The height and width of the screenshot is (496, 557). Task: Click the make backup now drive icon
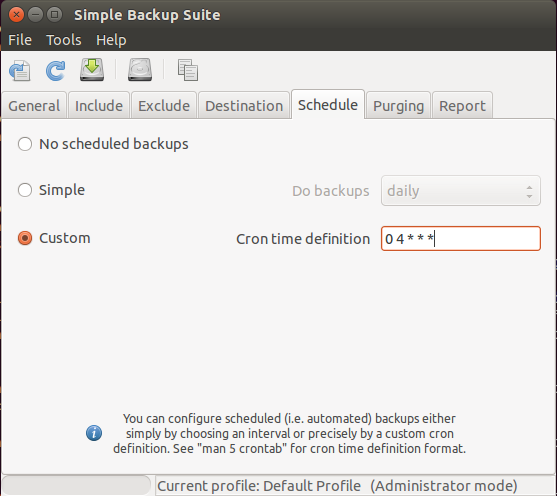(92, 70)
